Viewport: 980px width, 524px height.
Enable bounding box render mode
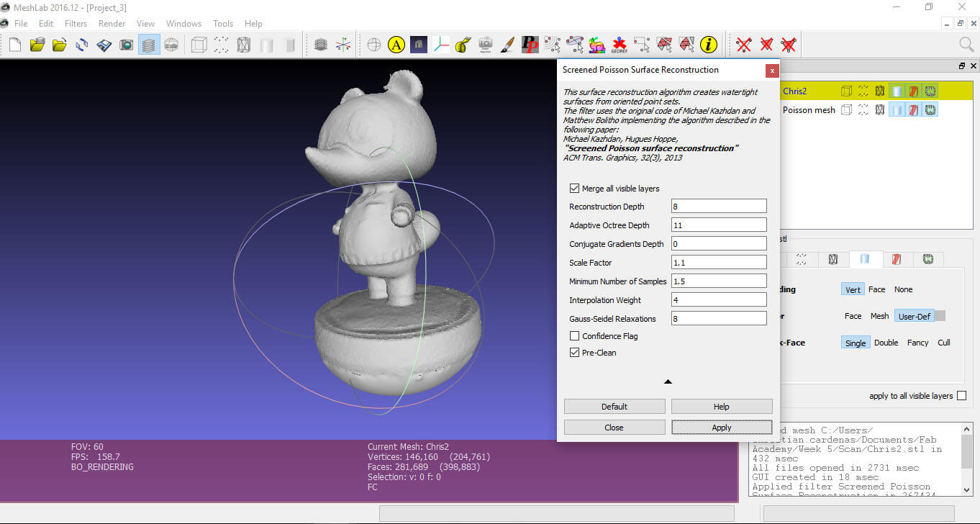coord(199,45)
